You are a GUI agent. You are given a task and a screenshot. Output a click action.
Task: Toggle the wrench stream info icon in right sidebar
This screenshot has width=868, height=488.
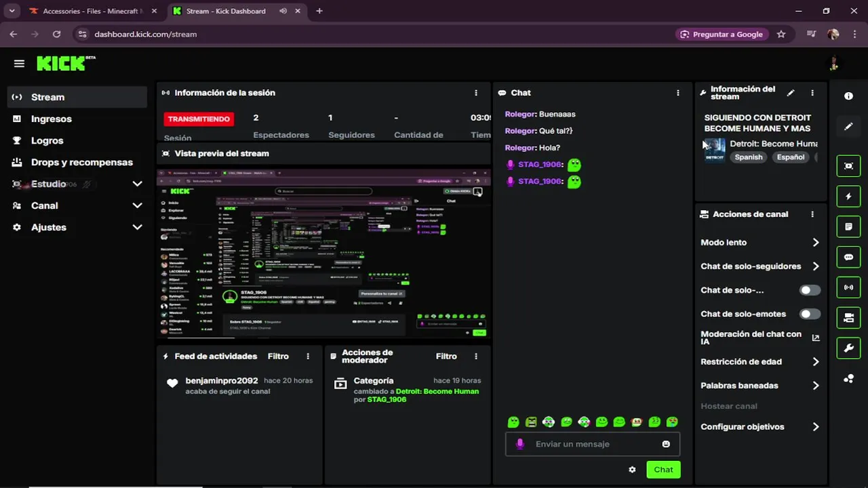pyautogui.click(x=848, y=348)
